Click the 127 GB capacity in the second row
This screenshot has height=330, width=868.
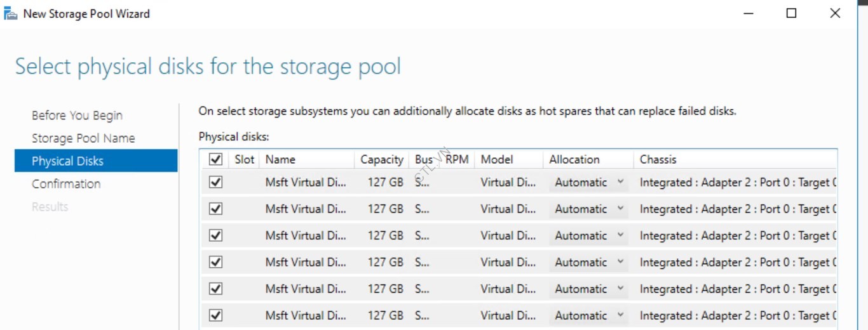coord(385,209)
